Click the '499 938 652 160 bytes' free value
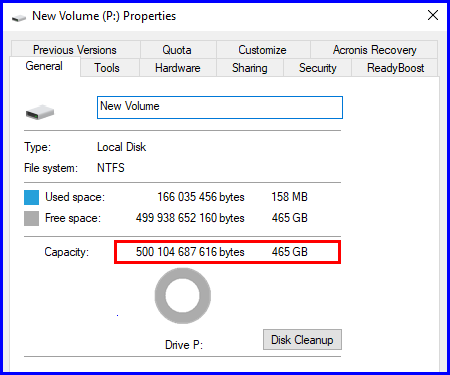The height and width of the screenshot is (375, 450). [190, 218]
